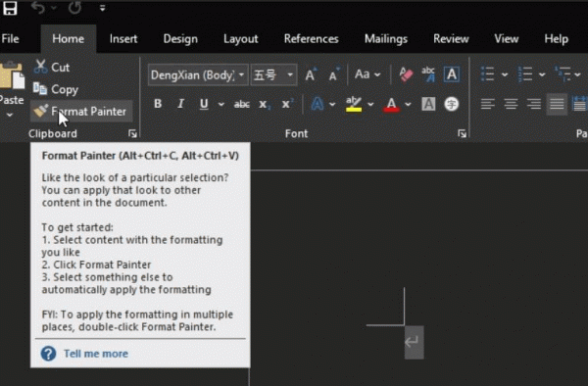Open the Layout tab
588x386 pixels.
(240, 39)
